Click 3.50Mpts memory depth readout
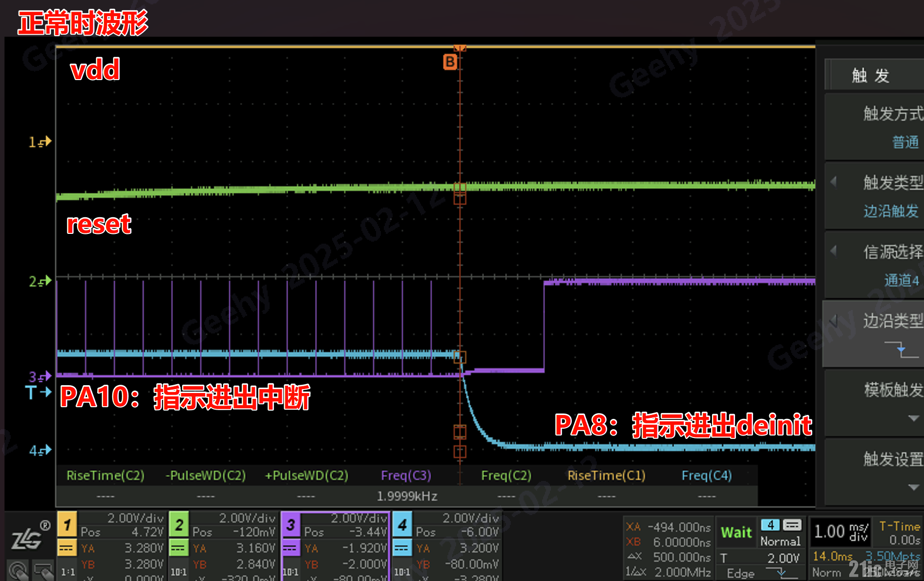Image resolution: width=924 pixels, height=581 pixels. point(893,556)
